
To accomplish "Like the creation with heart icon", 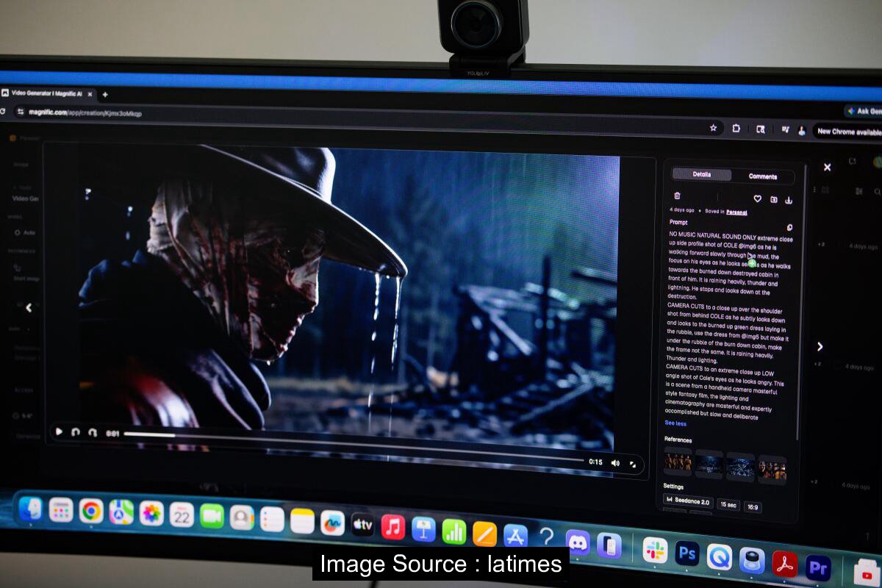I will (758, 198).
